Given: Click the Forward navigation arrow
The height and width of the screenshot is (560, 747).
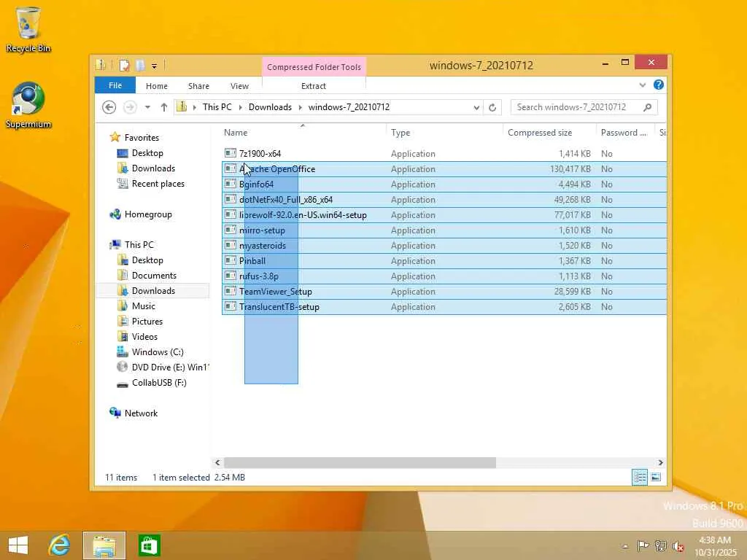Looking at the screenshot, I should click(130, 107).
